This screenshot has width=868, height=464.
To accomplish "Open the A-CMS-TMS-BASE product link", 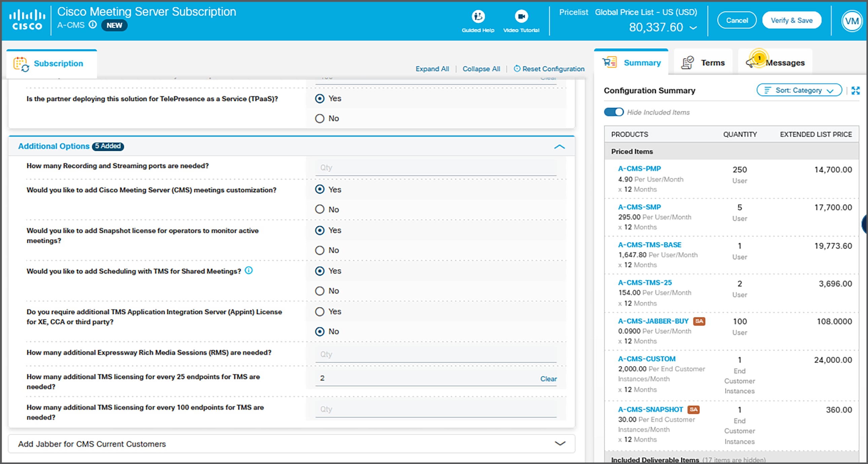I will coord(649,245).
